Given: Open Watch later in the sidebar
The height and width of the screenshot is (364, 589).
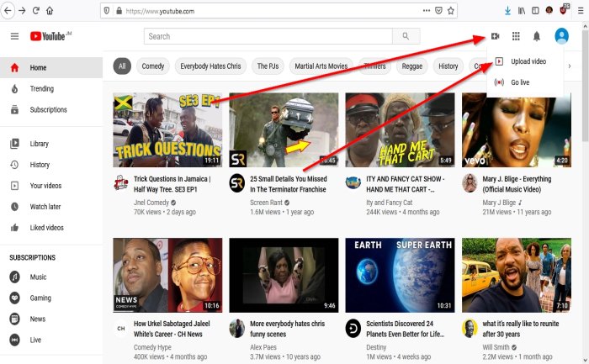Looking at the screenshot, I should [x=51, y=207].
